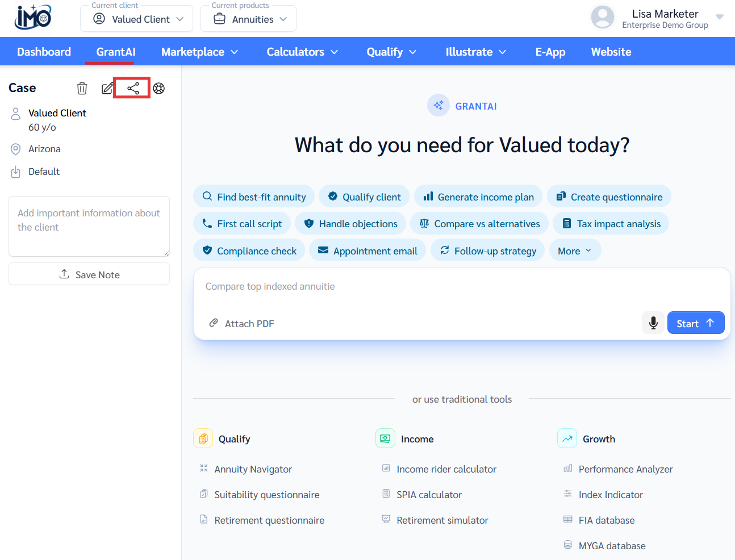Select the GrantAI tab
The height and width of the screenshot is (560, 735).
pyautogui.click(x=116, y=52)
